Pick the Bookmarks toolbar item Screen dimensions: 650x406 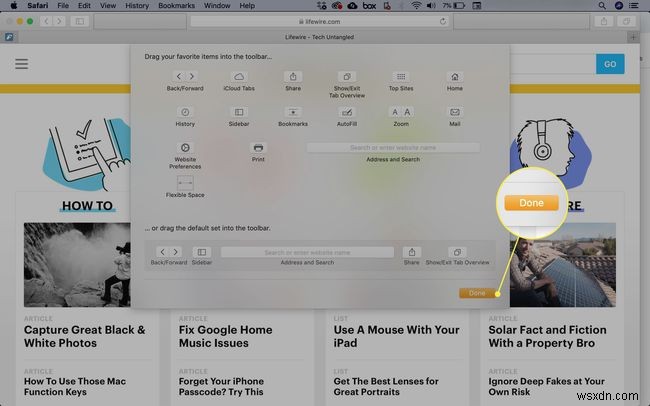point(293,117)
